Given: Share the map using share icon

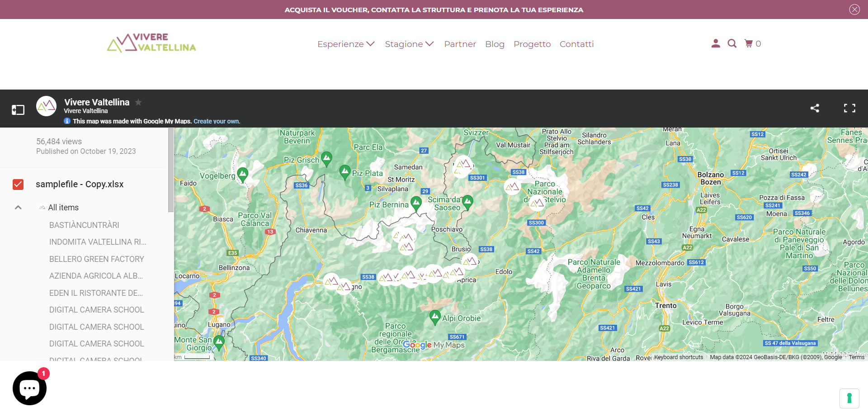Looking at the screenshot, I should (x=815, y=108).
